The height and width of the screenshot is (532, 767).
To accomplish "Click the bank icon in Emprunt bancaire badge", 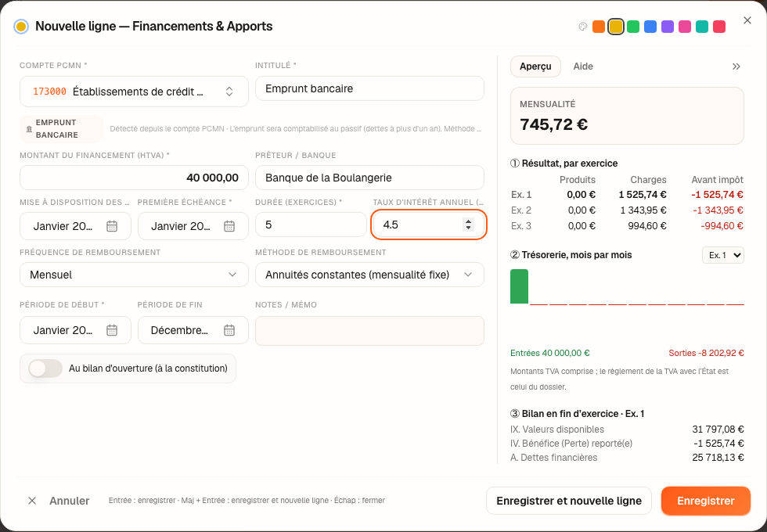I will (x=30, y=129).
